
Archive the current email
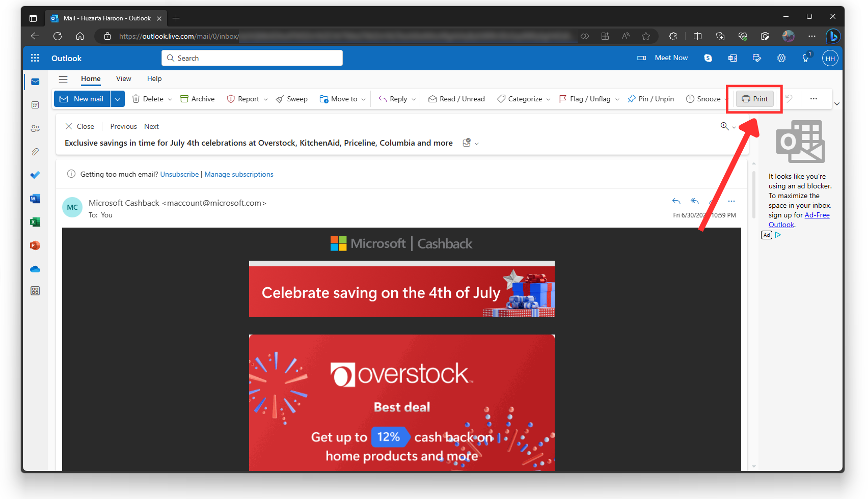click(197, 99)
